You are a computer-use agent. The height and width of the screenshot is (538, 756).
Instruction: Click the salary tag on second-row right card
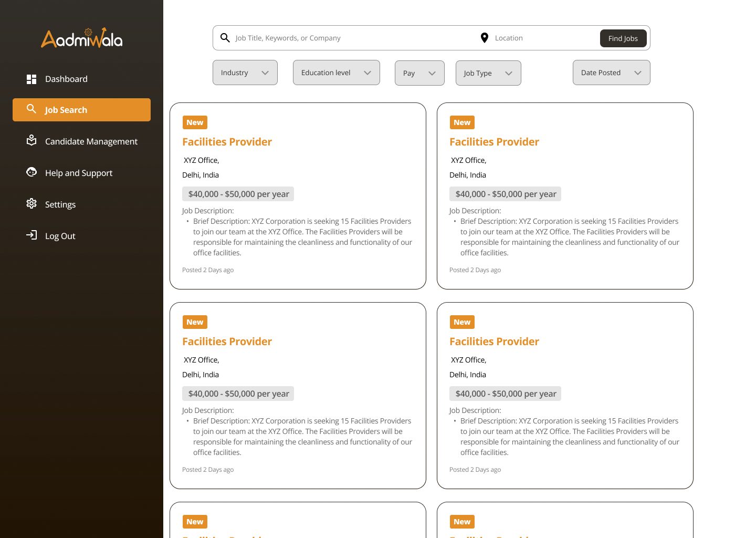(x=505, y=394)
